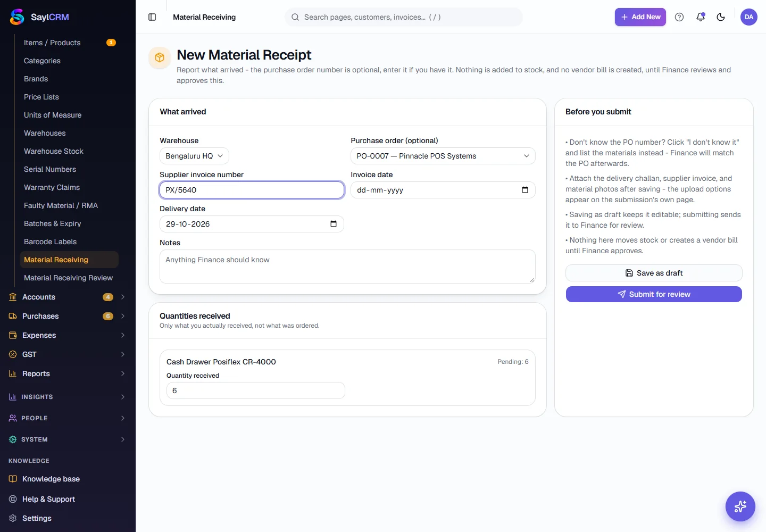Click Save as draft button
The image size is (766, 532).
[654, 273]
